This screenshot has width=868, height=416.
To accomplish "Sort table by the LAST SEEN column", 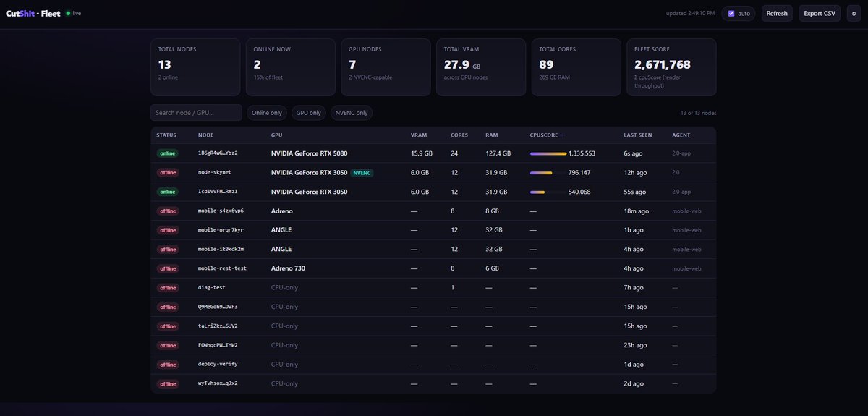I will point(638,135).
